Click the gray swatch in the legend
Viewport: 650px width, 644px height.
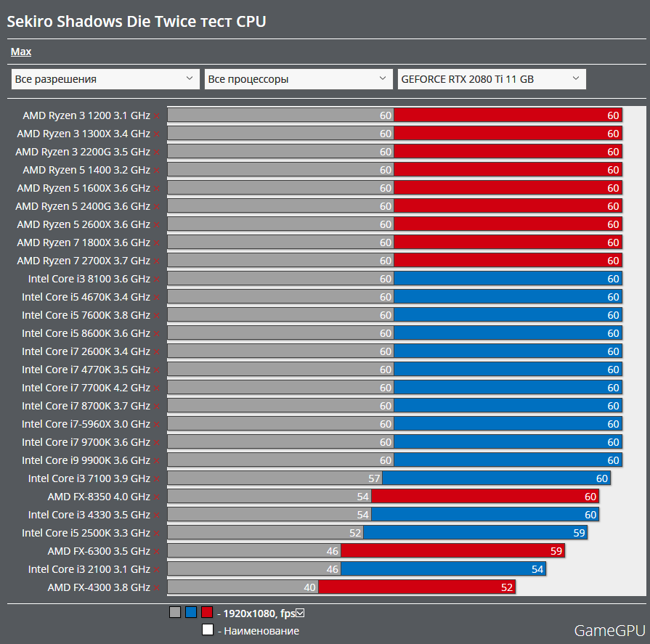[x=174, y=612]
